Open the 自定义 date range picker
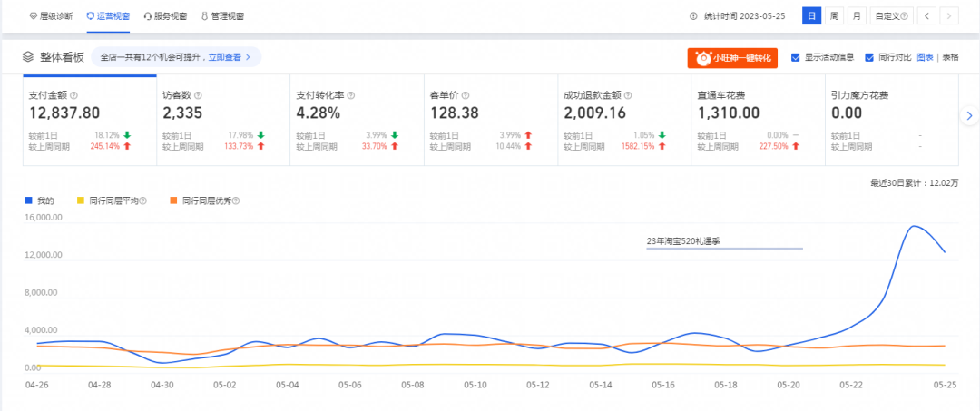Viewport: 980px width, 411px height. (x=889, y=16)
